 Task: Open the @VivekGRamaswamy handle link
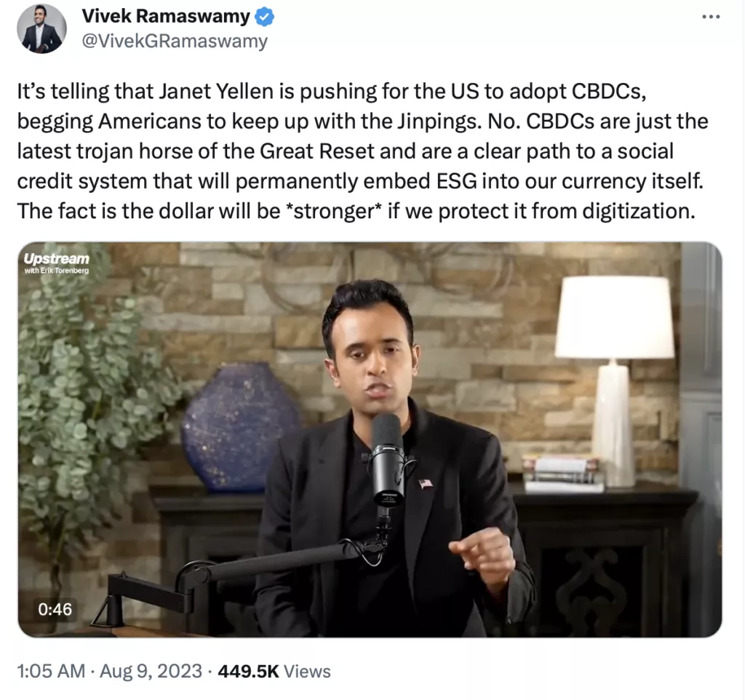point(175,41)
